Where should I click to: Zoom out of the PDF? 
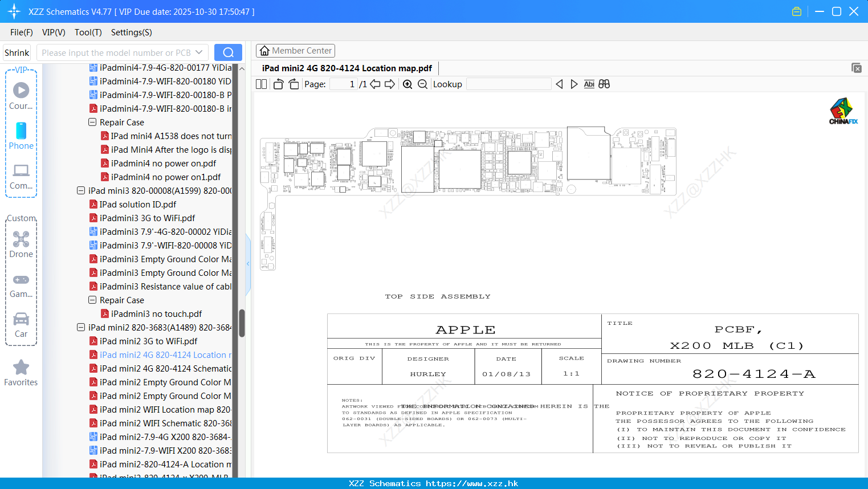click(422, 84)
